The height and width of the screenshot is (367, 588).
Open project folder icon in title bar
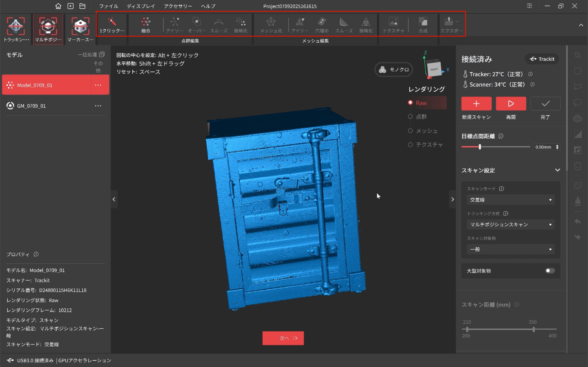pos(82,6)
